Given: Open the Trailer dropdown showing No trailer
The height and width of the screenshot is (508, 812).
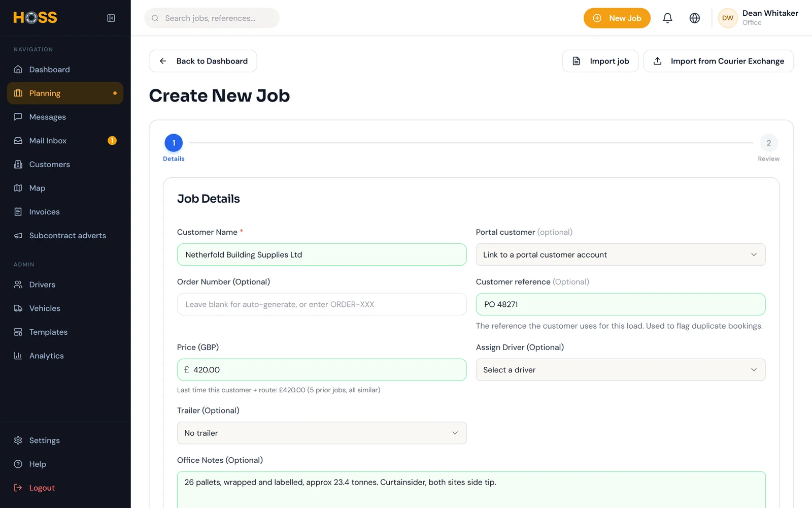Looking at the screenshot, I should (x=322, y=433).
